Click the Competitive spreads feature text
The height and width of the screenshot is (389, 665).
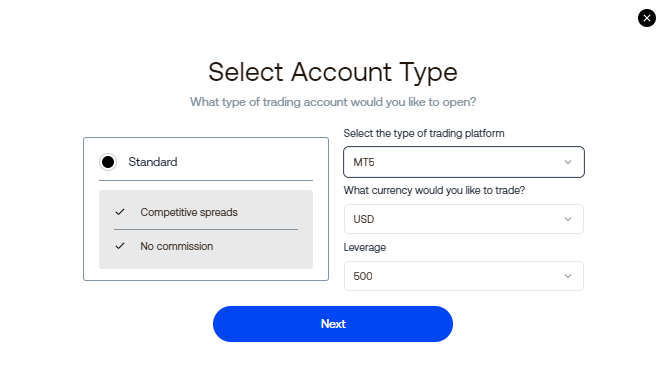point(189,212)
